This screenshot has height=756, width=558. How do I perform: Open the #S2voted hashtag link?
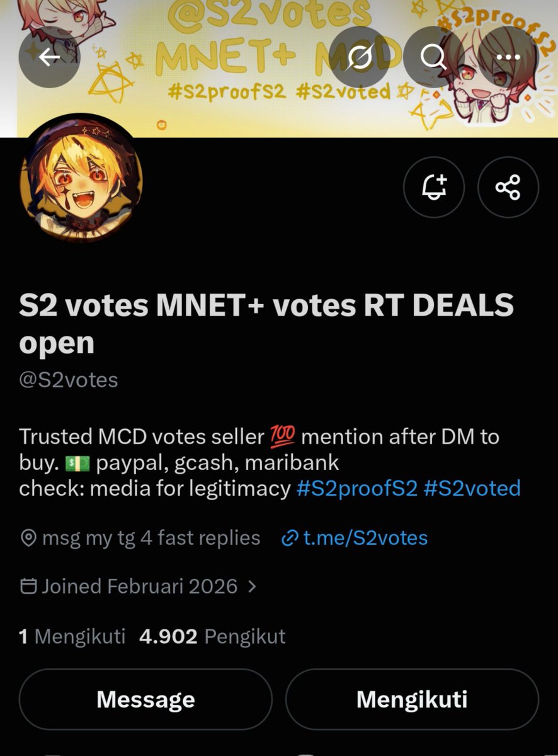(472, 488)
